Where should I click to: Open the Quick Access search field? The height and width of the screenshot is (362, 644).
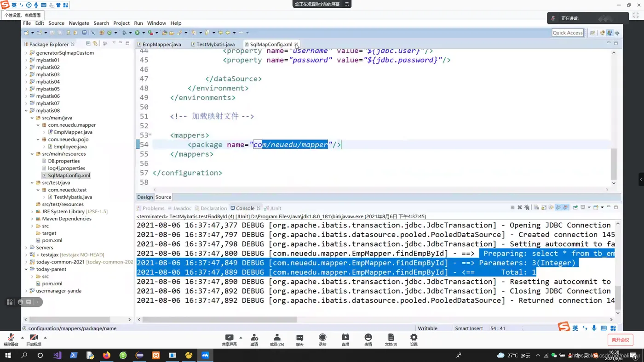click(568, 33)
